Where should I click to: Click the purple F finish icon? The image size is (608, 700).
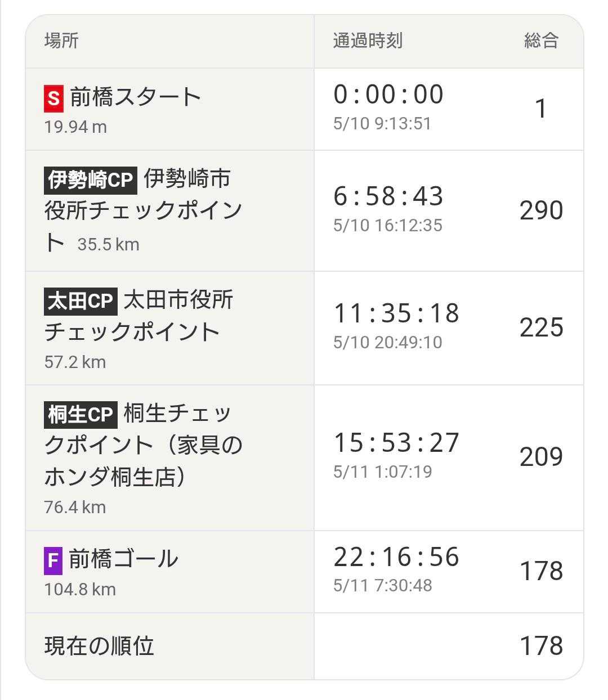point(53,560)
